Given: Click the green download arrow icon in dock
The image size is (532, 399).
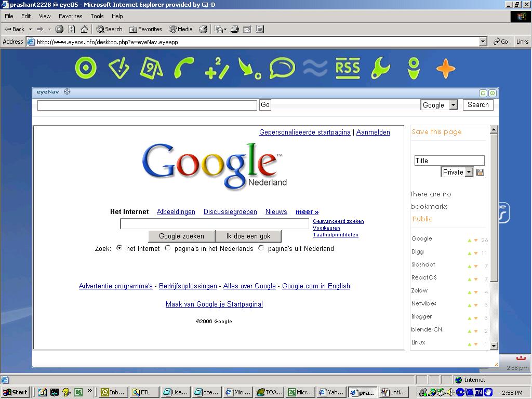Looking at the screenshot, I should (250, 68).
